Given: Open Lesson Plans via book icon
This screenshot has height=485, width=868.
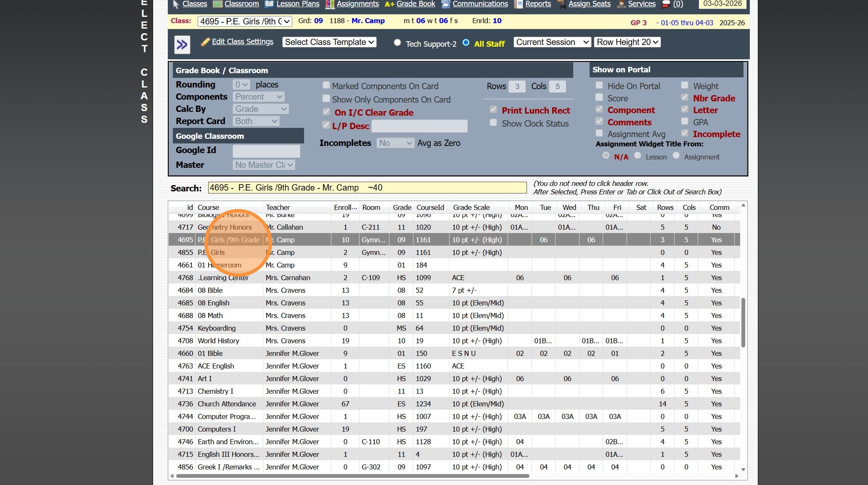Looking at the screenshot, I should [269, 4].
